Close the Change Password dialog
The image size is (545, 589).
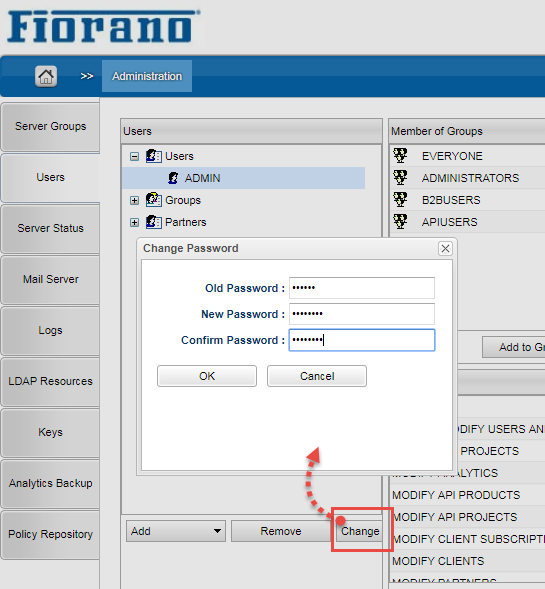[445, 248]
